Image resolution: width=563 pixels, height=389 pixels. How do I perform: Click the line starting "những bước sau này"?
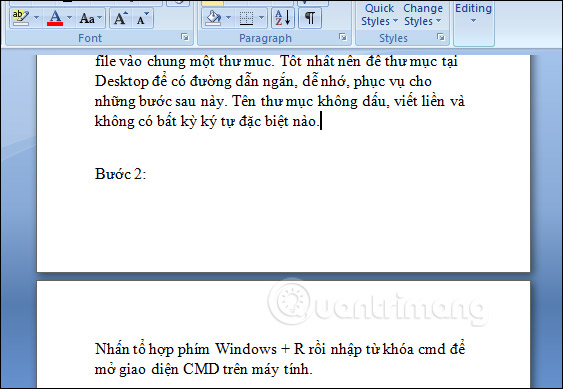[x=280, y=101]
